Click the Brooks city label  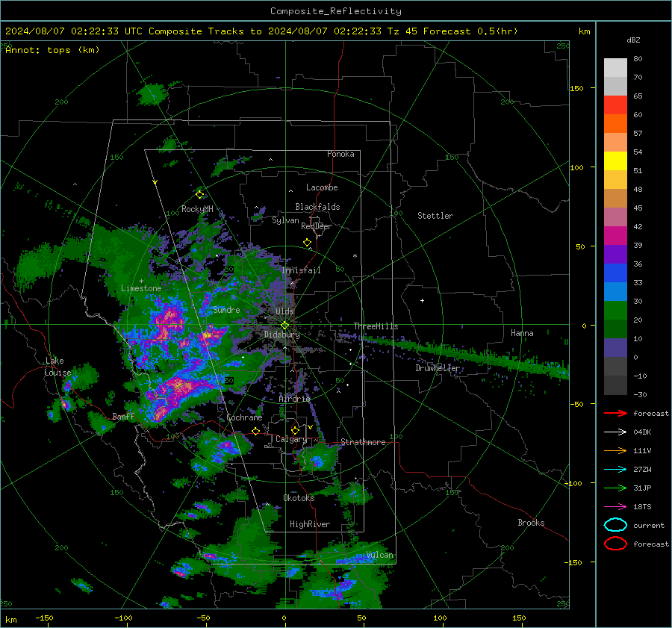[531, 523]
